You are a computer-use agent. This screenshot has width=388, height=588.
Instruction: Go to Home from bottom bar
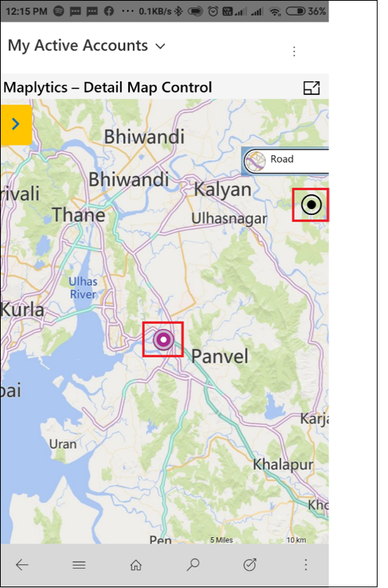136,565
